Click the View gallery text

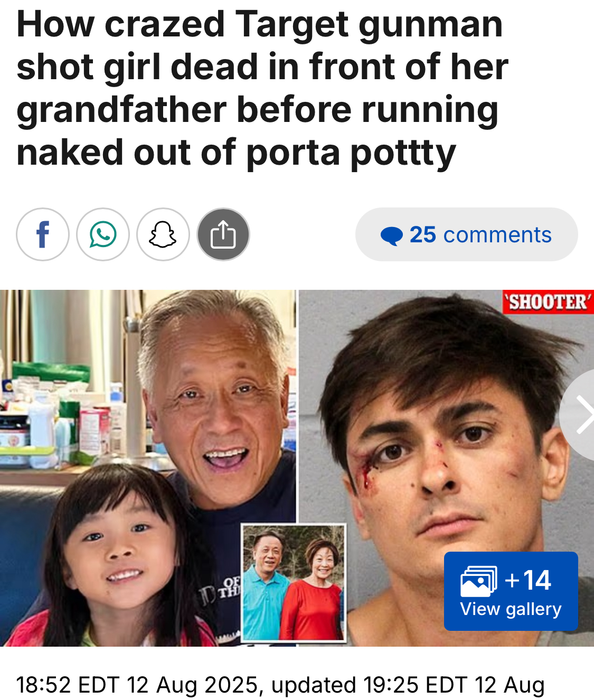pos(511,609)
